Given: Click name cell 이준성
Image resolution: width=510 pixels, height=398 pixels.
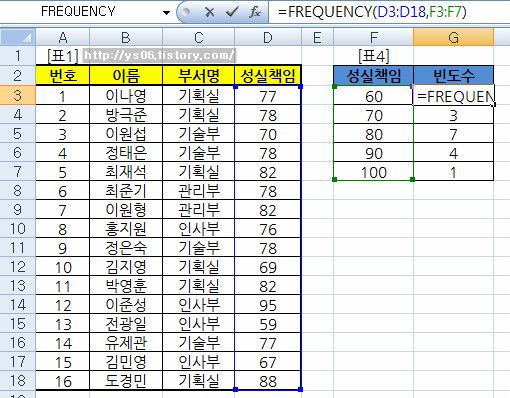Looking at the screenshot, I should pyautogui.click(x=126, y=305).
